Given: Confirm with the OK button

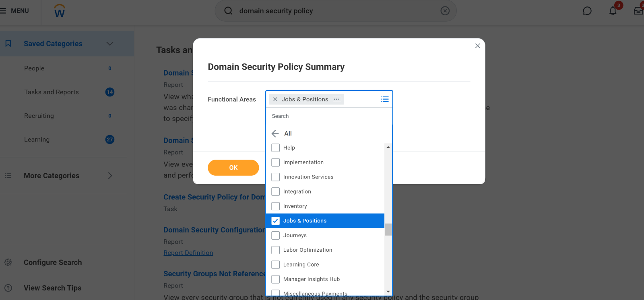Looking at the screenshot, I should point(233,168).
